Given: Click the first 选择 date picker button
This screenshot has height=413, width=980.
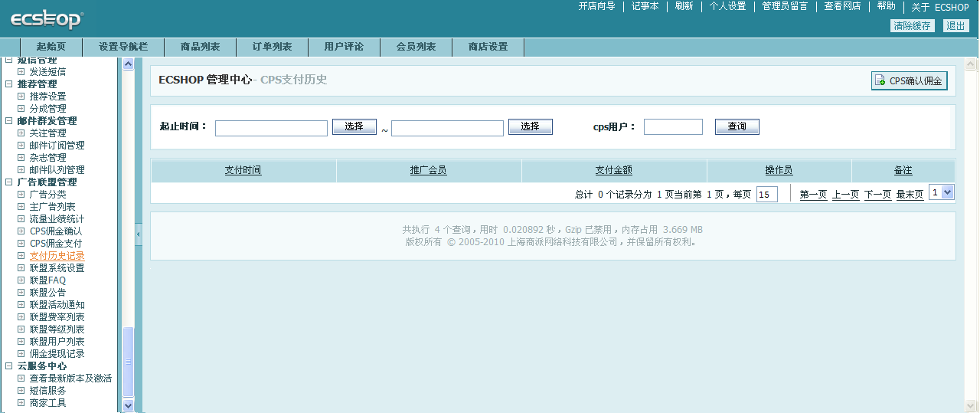Looking at the screenshot, I should (x=354, y=127).
